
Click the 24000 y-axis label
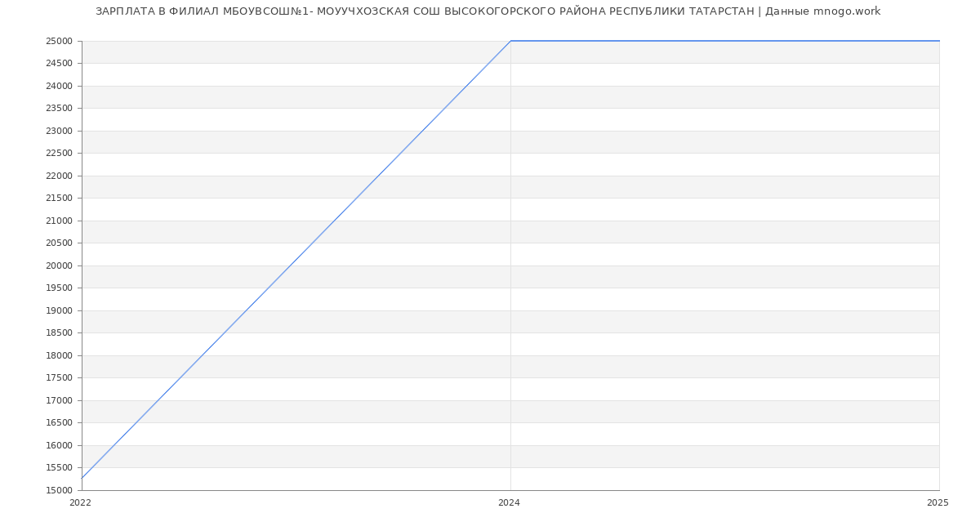[x=59, y=86]
